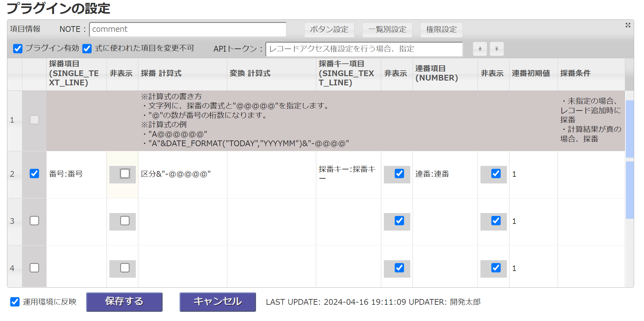The image size is (644, 321).
Task: Click the expand fullscreen icon at top right
Action: click(x=628, y=25)
